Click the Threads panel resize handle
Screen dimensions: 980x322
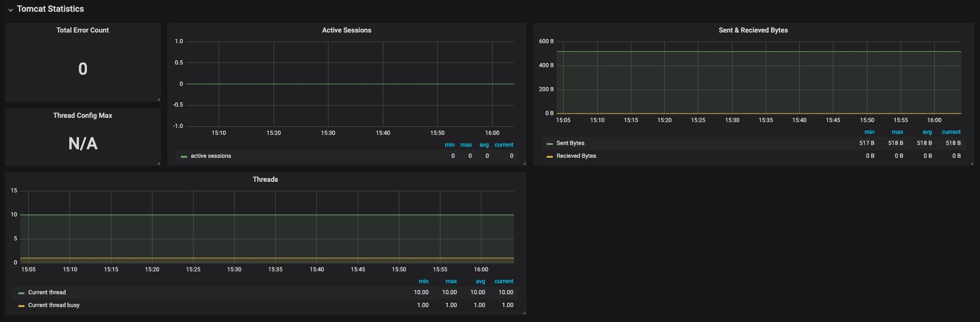pos(524,312)
